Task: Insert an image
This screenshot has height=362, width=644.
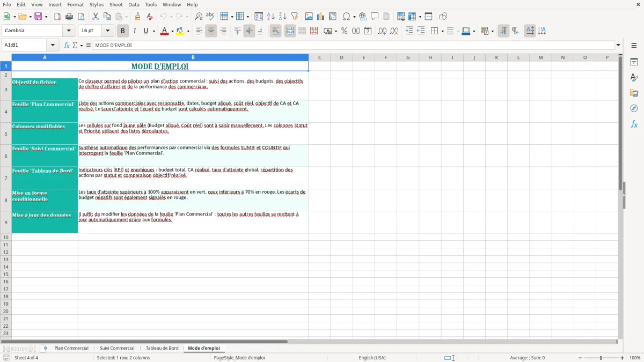Action: click(309, 17)
